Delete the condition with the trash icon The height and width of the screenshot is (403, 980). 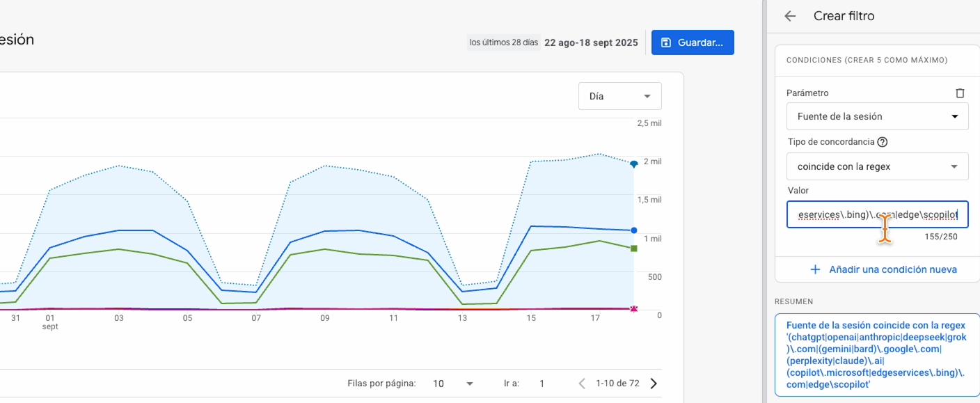coord(960,93)
